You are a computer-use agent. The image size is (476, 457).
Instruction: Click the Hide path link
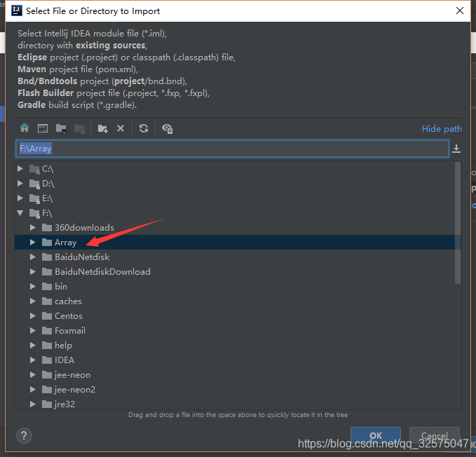442,129
